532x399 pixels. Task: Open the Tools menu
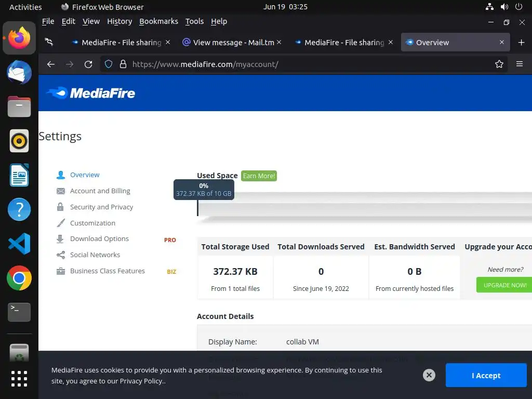(x=194, y=21)
